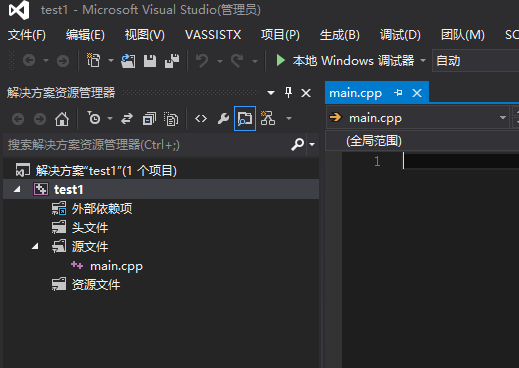The image size is (519, 368).
Task: Click the redo toolbar icon
Action: click(x=237, y=61)
